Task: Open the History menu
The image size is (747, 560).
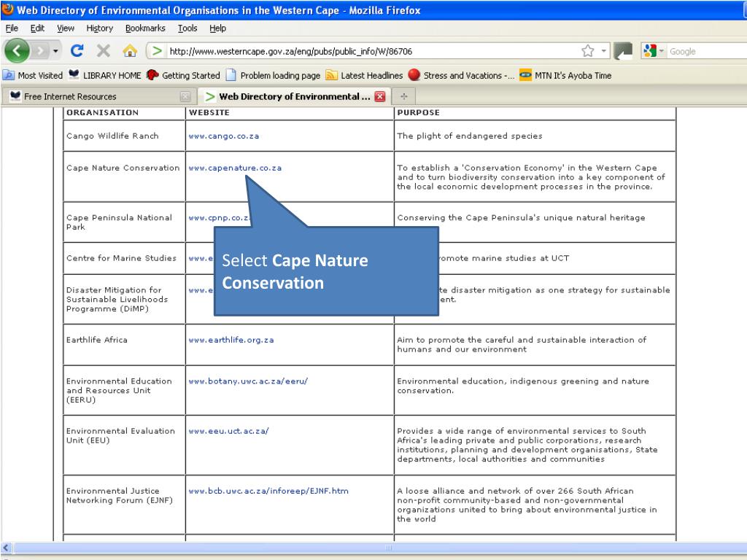Action: [x=99, y=28]
